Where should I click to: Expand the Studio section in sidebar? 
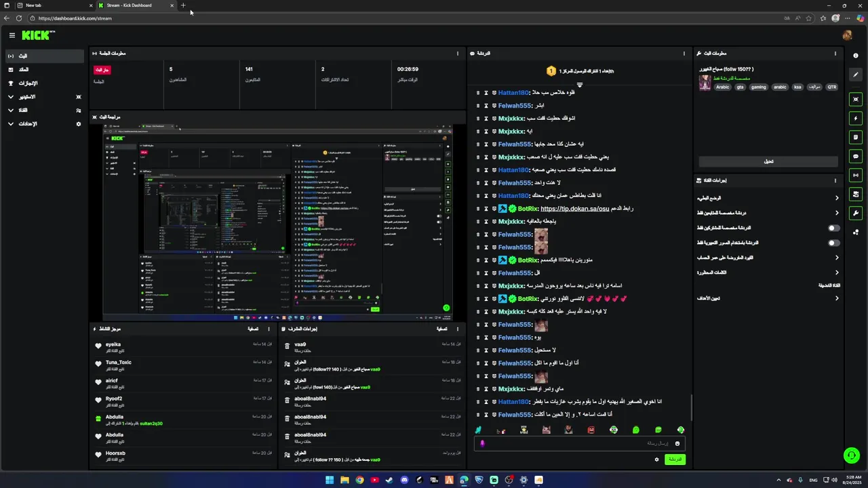45,97
